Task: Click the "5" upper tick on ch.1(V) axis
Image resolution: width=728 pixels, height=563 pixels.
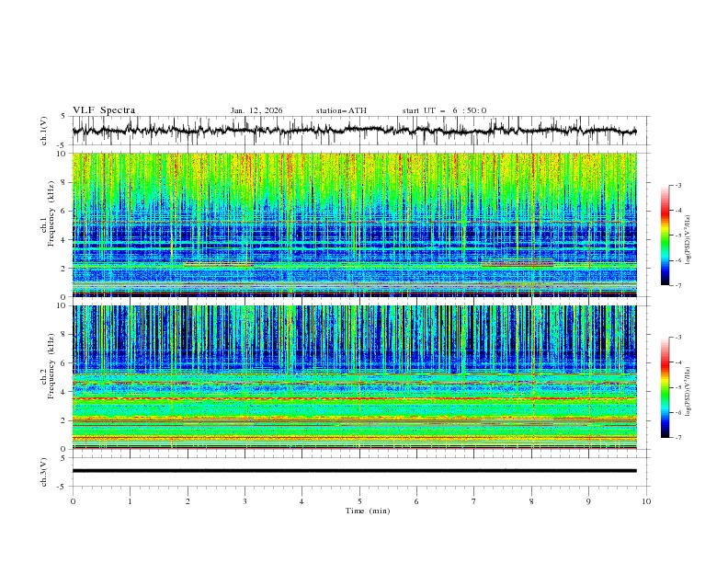Action: 63,117
